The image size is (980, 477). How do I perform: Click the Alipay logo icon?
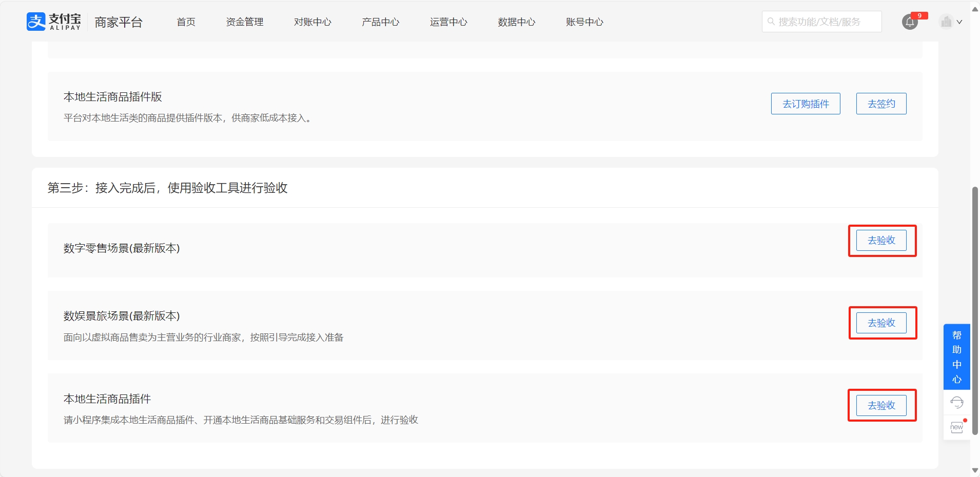(x=36, y=22)
